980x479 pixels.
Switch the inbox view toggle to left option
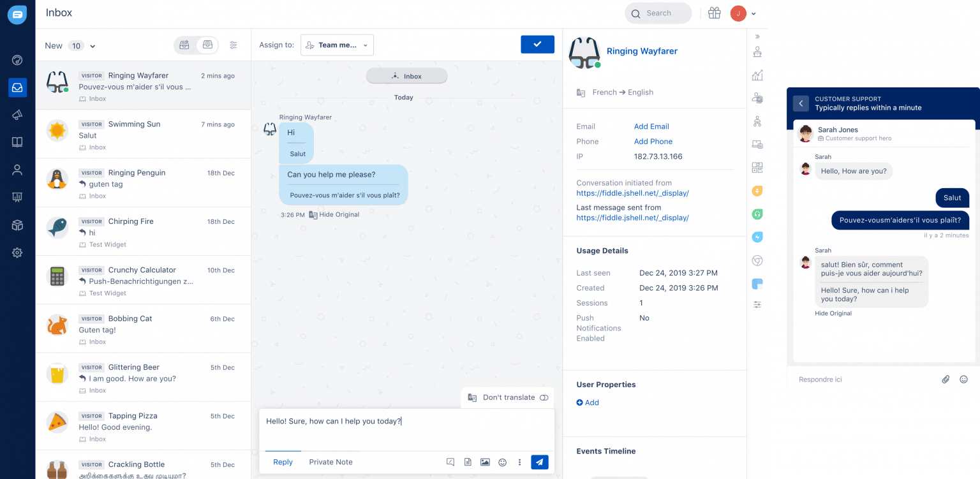coord(184,45)
